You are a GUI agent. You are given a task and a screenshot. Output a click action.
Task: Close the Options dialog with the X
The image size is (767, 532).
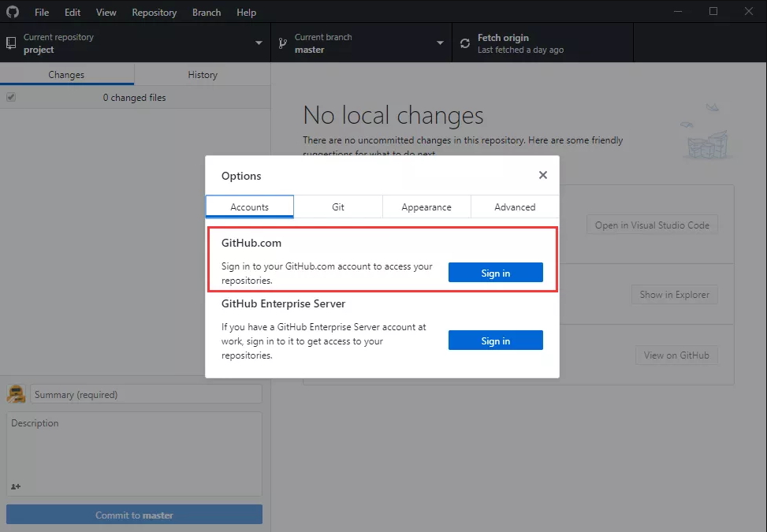(x=542, y=175)
